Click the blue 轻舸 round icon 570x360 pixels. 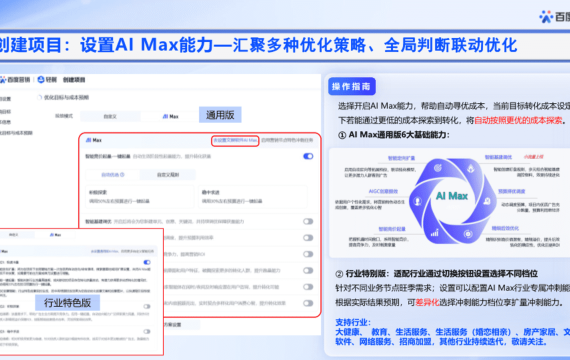(x=41, y=80)
